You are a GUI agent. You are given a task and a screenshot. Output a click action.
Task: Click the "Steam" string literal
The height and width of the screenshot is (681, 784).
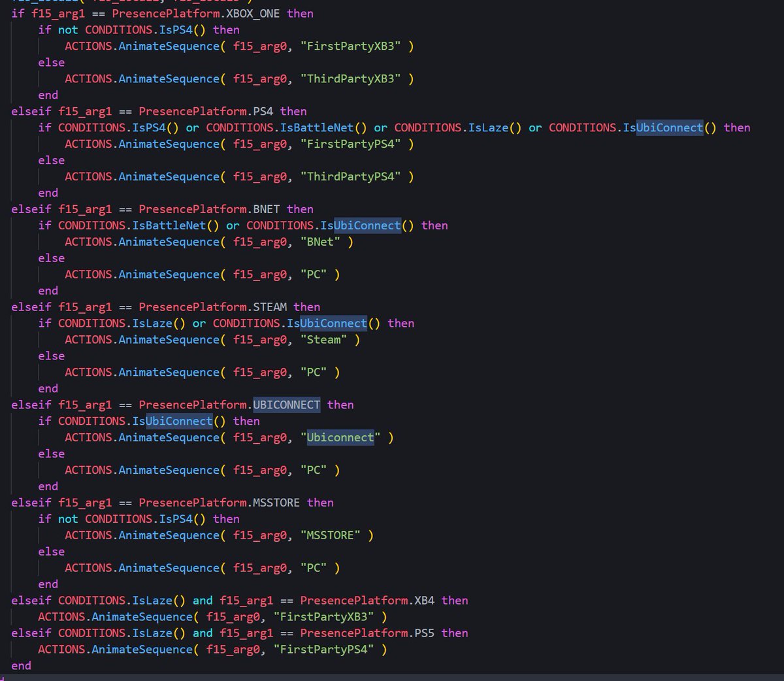324,340
